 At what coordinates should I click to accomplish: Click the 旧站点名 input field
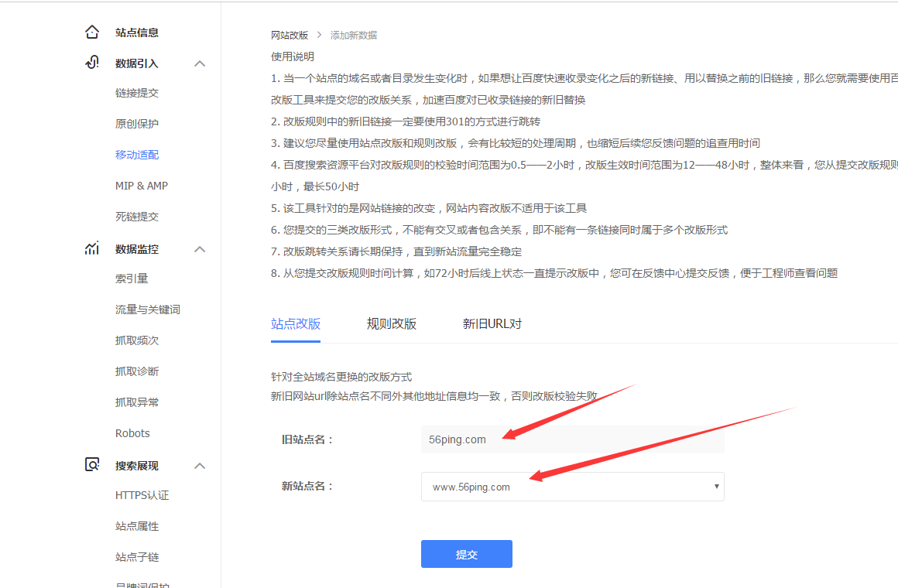click(x=572, y=439)
